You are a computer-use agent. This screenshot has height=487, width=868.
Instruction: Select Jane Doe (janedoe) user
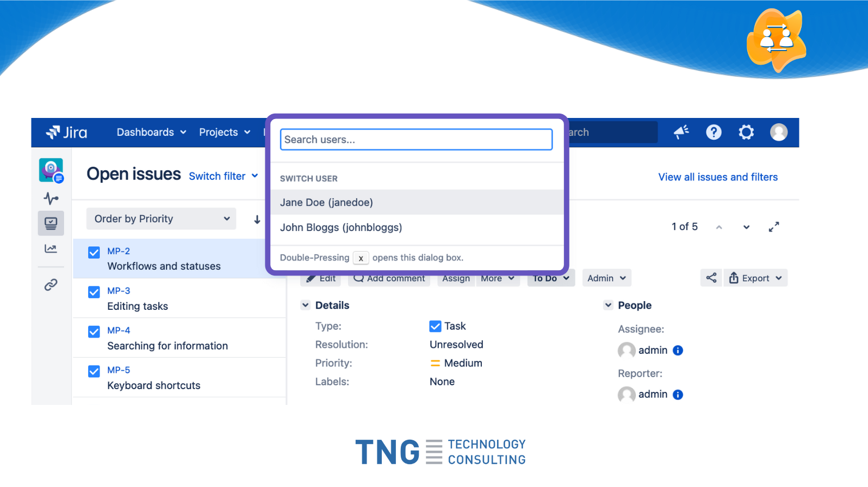click(417, 202)
